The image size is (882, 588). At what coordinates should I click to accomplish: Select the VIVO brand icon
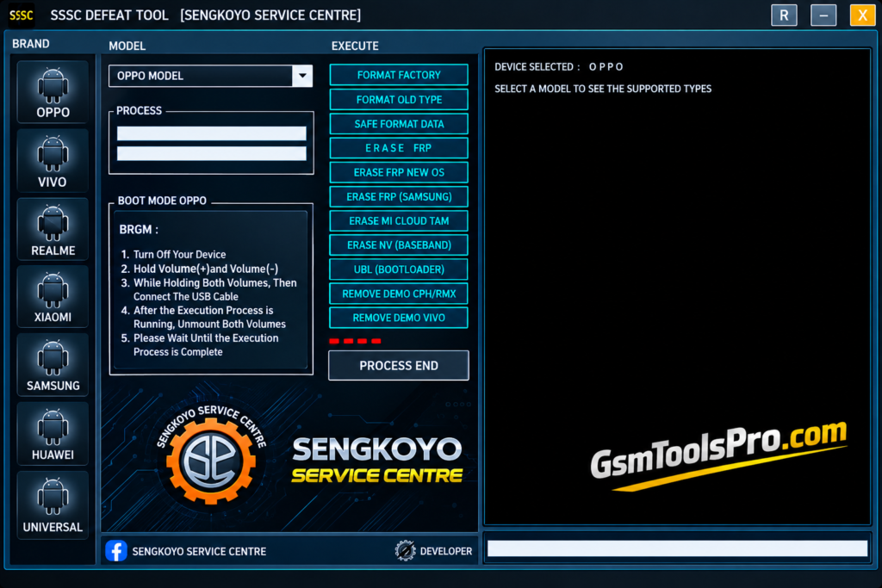click(53, 161)
